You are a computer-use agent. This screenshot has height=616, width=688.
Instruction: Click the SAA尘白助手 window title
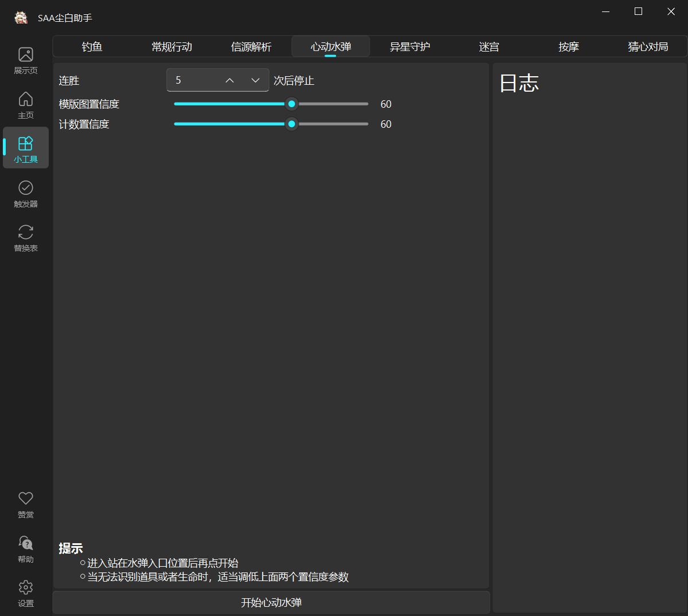tap(65, 18)
